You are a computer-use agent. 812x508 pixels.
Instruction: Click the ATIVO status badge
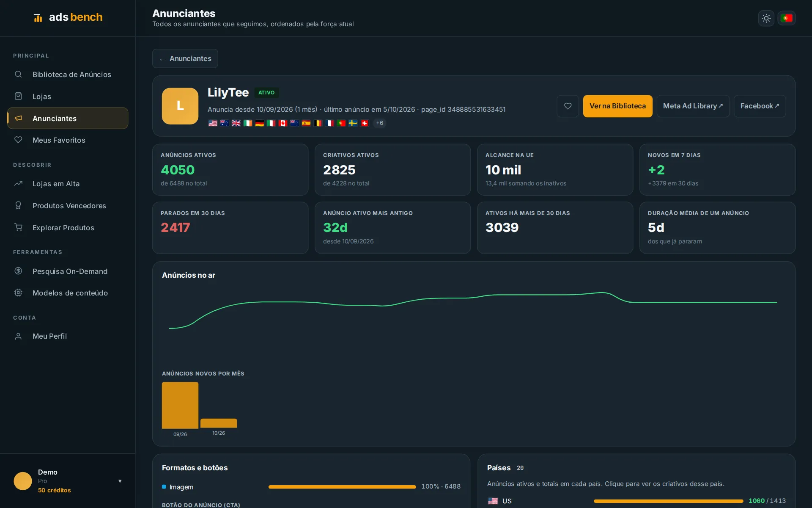click(266, 92)
